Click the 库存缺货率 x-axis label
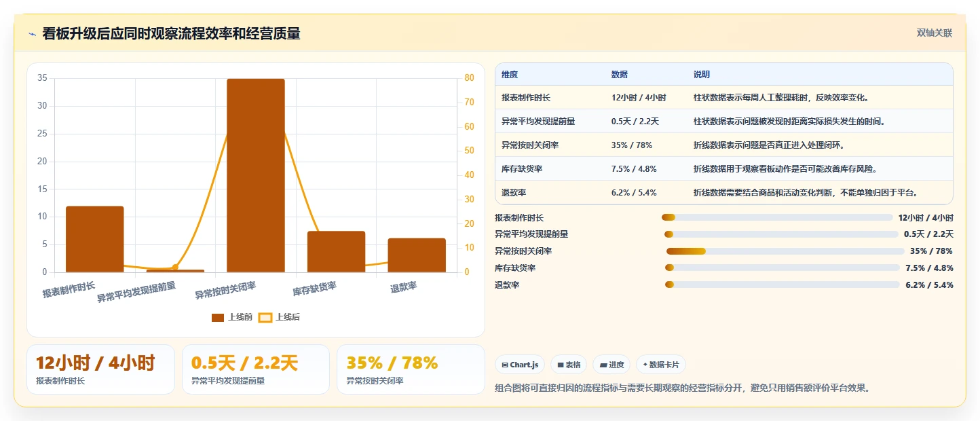Image resolution: width=980 pixels, height=421 pixels. (315, 289)
